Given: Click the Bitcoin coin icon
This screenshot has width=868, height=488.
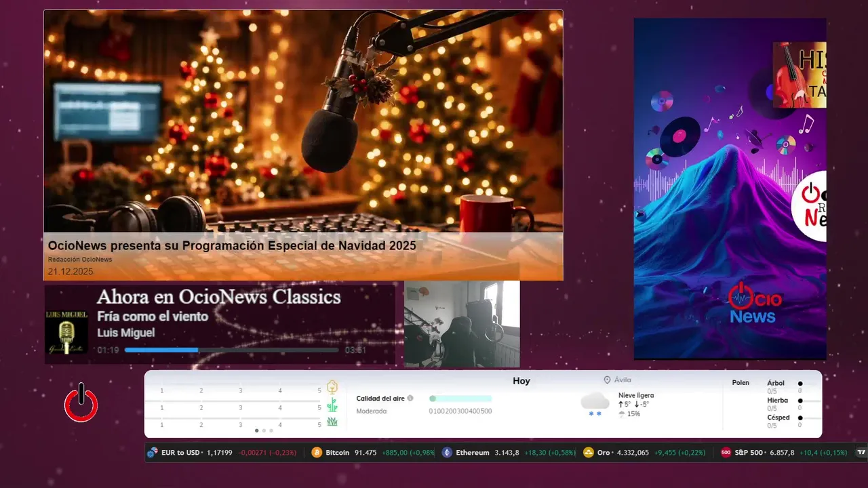Looking at the screenshot, I should (x=317, y=453).
